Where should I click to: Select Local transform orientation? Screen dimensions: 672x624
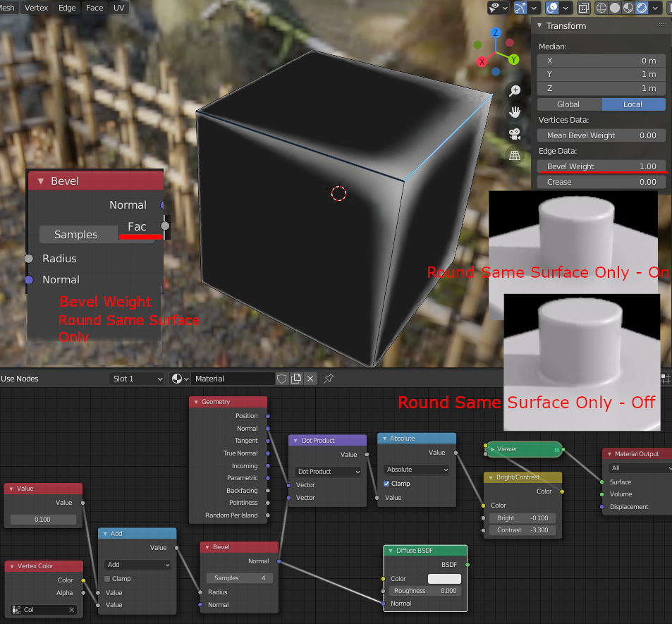[633, 104]
